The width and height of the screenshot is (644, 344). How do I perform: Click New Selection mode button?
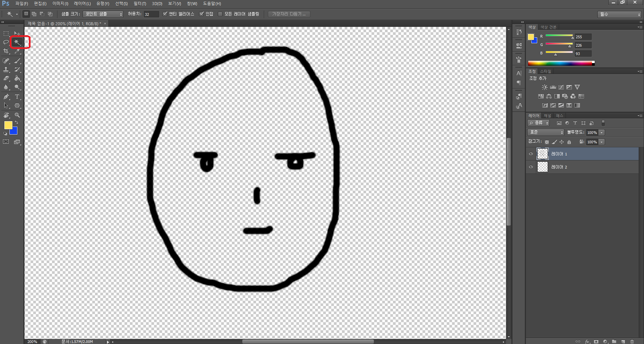pyautogui.click(x=26, y=14)
